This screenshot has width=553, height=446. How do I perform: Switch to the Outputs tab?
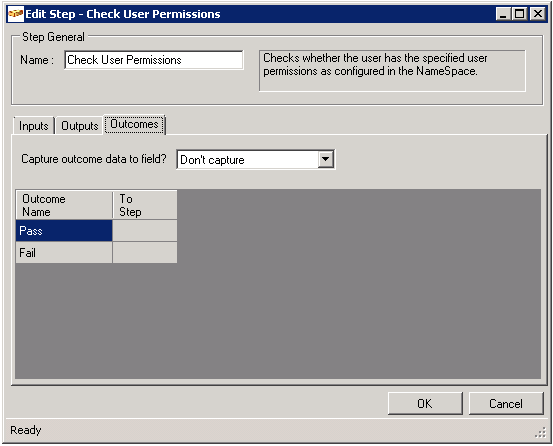[x=80, y=126]
